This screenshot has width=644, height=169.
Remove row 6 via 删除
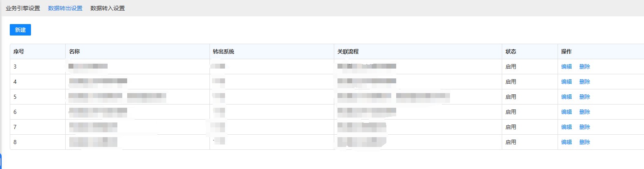point(584,112)
